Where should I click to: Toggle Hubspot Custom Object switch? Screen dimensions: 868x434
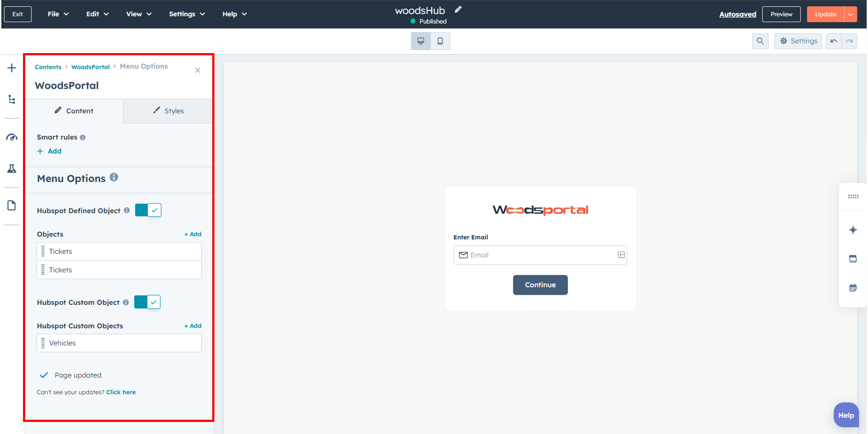coord(147,302)
